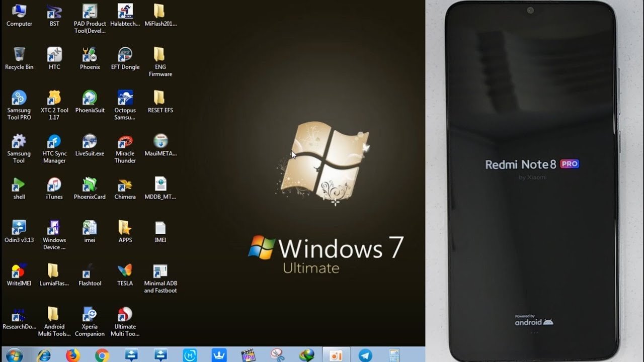Image resolution: width=644 pixels, height=362 pixels.
Task: Select the XTC 2 Tool 1.17 icon
Action: coord(54,105)
